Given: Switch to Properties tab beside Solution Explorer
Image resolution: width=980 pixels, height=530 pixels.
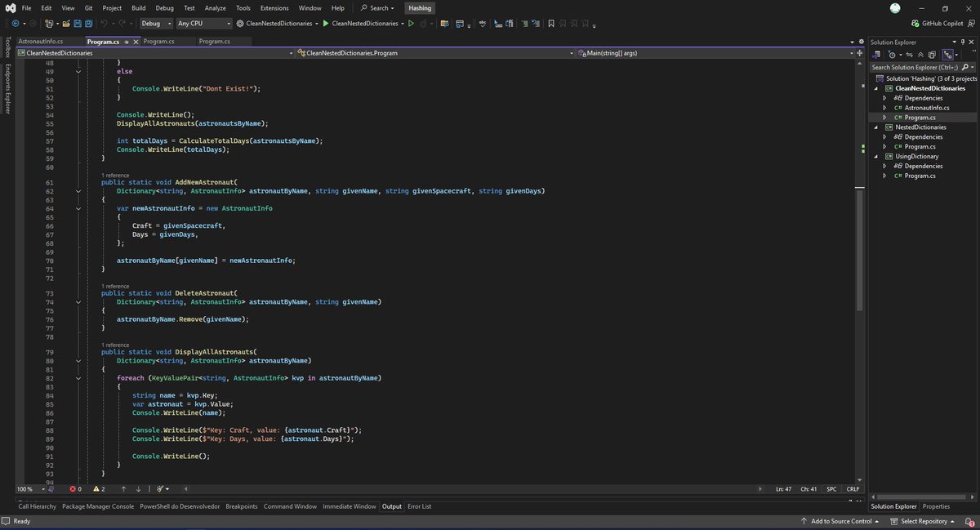Looking at the screenshot, I should coord(936,506).
